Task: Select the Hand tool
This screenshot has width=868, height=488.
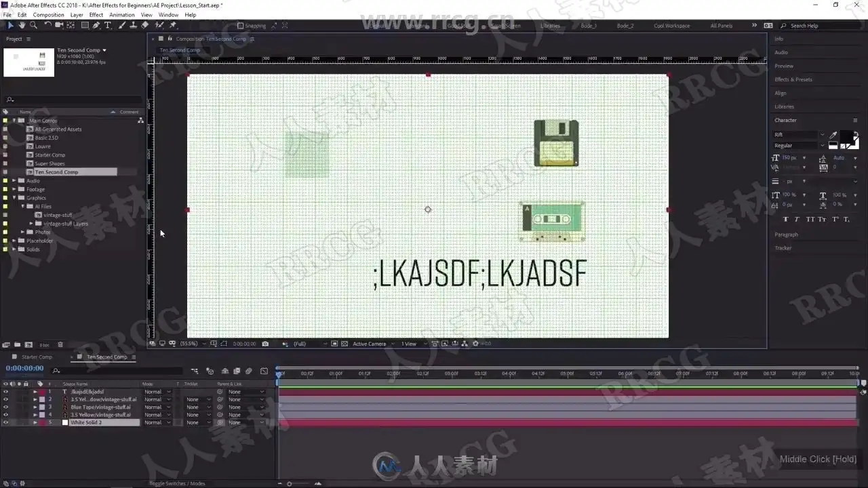Action: (x=22, y=25)
